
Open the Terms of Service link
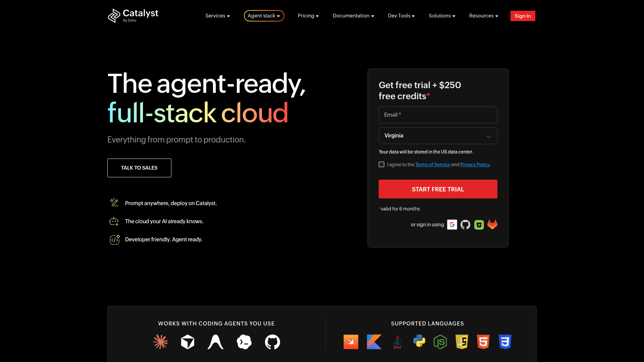433,165
